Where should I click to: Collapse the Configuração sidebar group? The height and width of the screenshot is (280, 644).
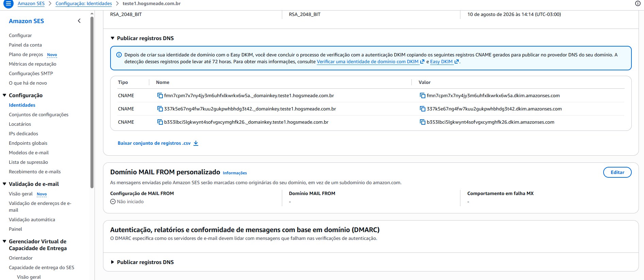4,95
